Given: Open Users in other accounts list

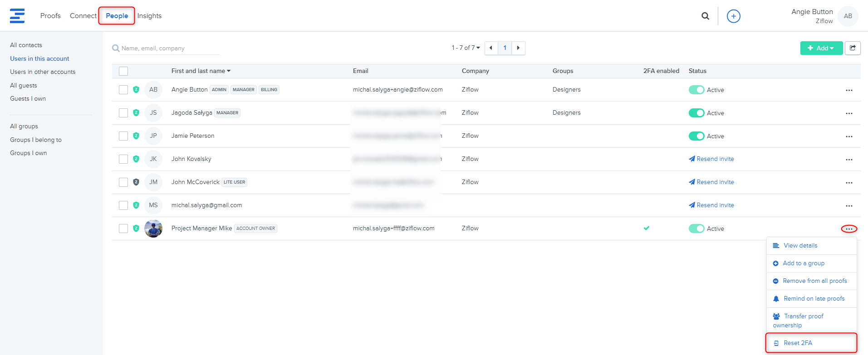Looking at the screenshot, I should (x=43, y=72).
